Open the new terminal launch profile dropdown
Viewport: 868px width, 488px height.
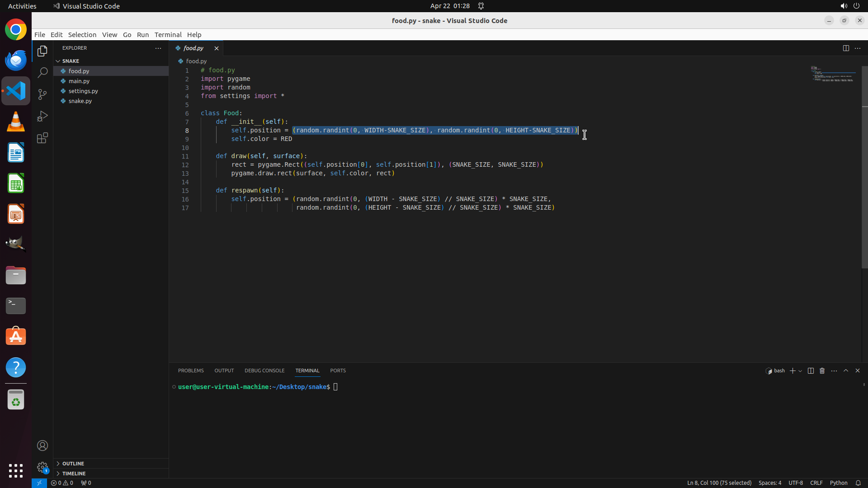(800, 371)
